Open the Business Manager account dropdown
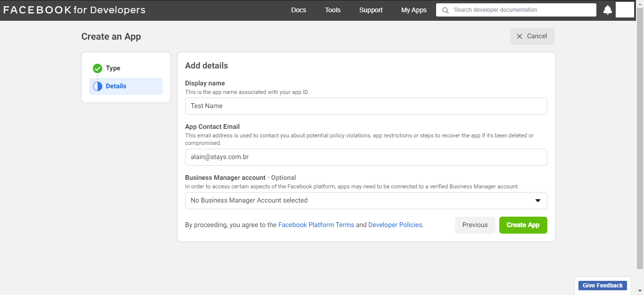 pyautogui.click(x=366, y=201)
